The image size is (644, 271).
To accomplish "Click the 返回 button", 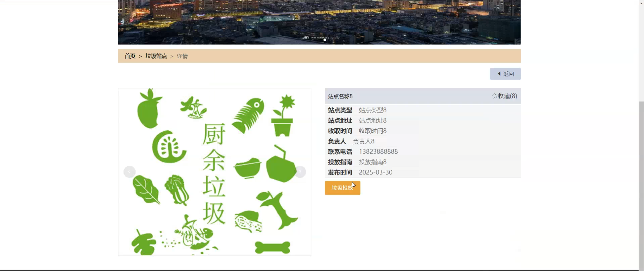I will pos(505,74).
